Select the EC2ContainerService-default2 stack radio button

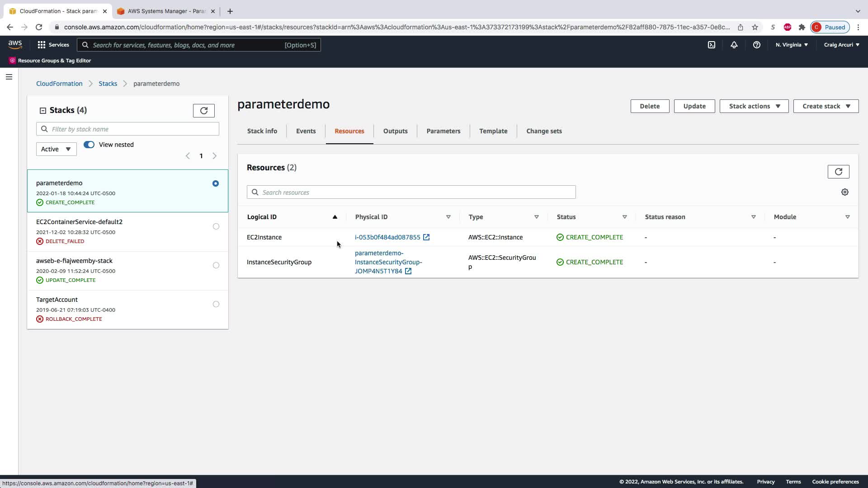click(x=216, y=226)
